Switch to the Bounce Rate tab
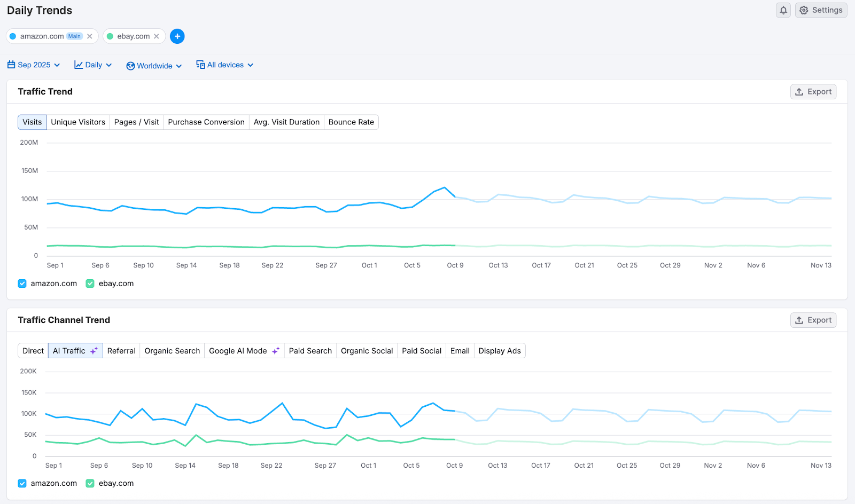This screenshot has height=504, width=855. tap(351, 122)
